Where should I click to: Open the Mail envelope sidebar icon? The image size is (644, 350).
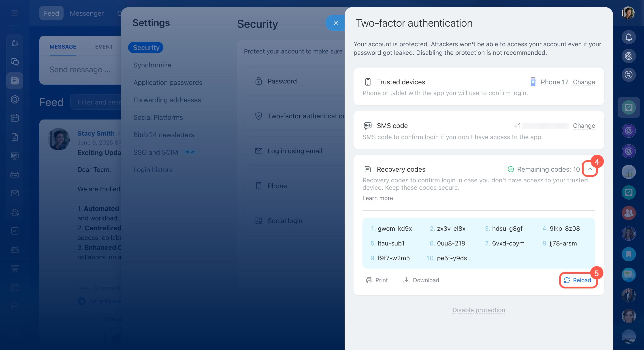pyautogui.click(x=15, y=193)
